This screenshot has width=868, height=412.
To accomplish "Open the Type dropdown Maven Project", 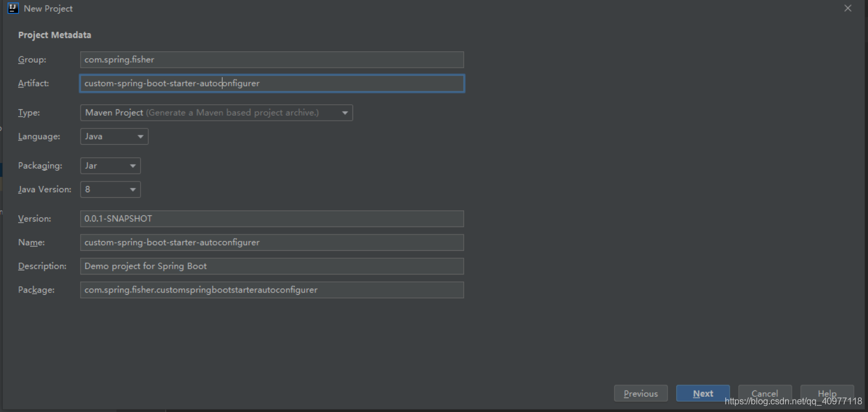I will [x=217, y=113].
